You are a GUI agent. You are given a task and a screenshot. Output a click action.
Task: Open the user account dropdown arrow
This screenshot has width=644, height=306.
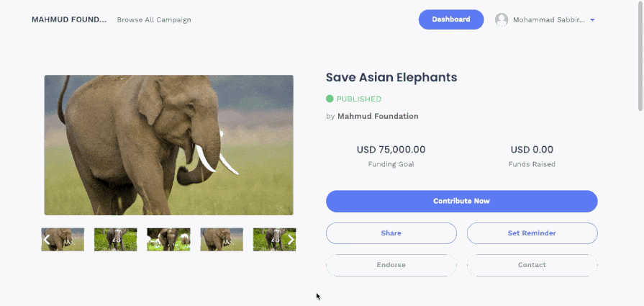[592, 19]
